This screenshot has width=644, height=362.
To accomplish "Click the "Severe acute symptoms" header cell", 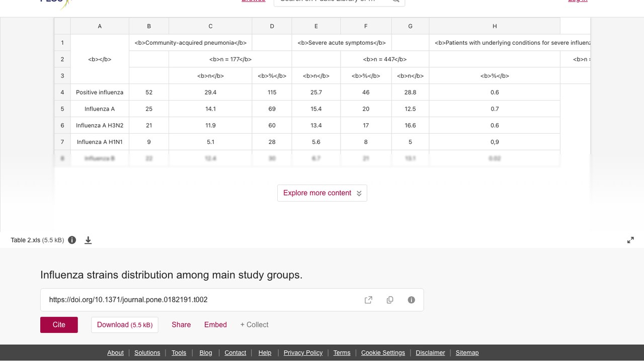I will point(342,43).
